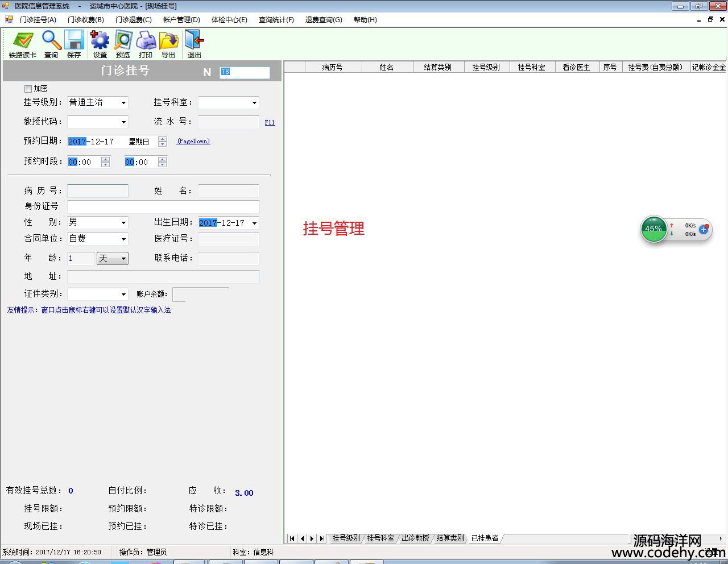728x564 pixels.
Task: Click the N number input field at top
Action: click(245, 72)
